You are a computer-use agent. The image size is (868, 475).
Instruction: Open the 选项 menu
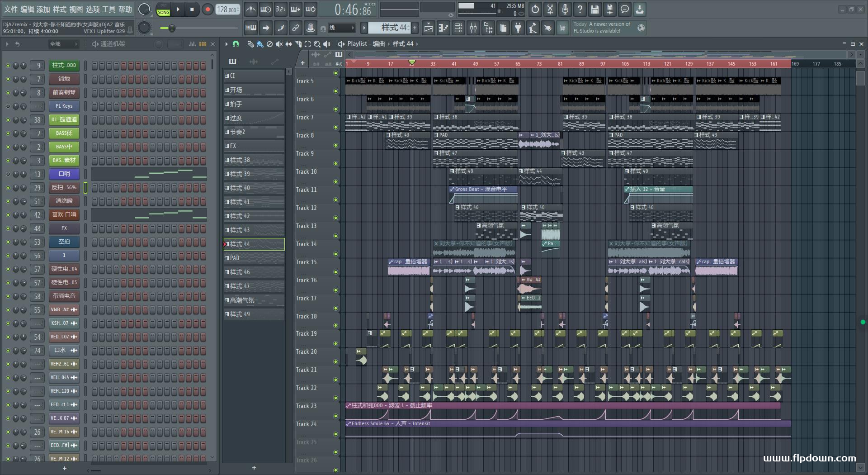click(x=92, y=9)
